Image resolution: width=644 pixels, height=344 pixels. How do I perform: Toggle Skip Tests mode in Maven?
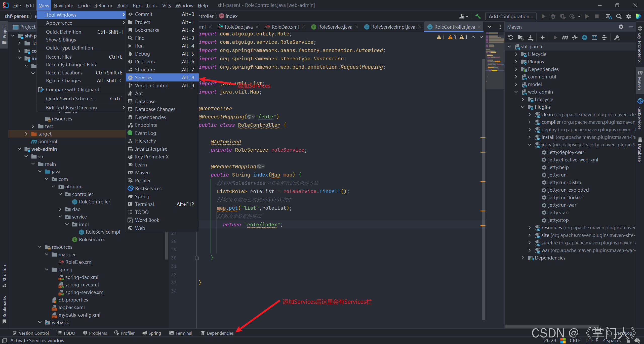[585, 37]
